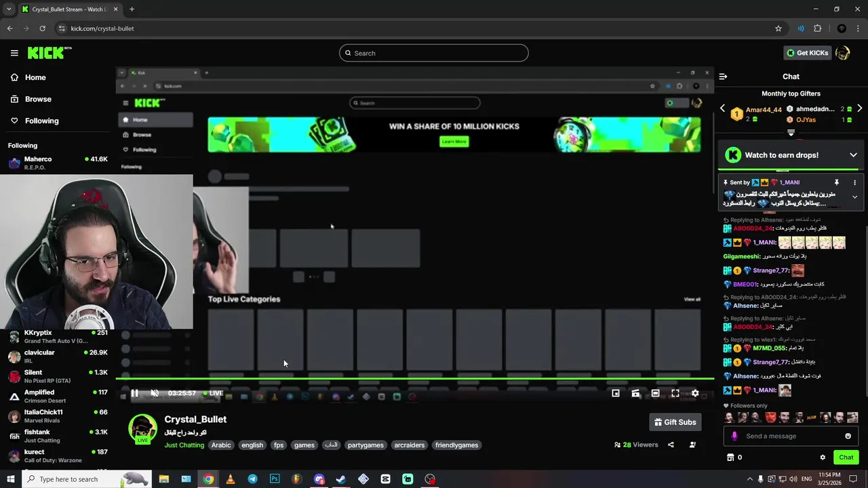Open video player settings gear

[x=695, y=393]
